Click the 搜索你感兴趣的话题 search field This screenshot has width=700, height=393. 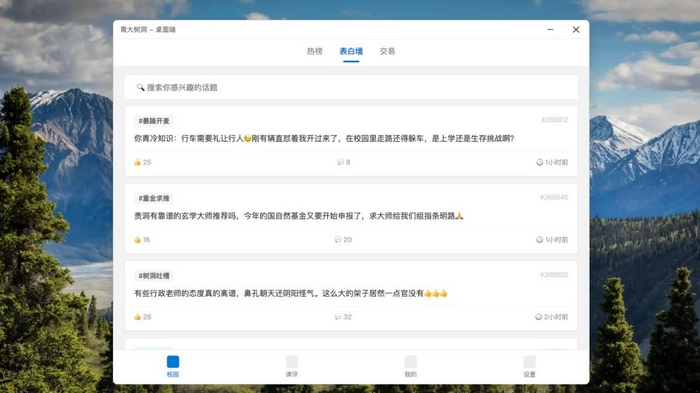point(351,88)
